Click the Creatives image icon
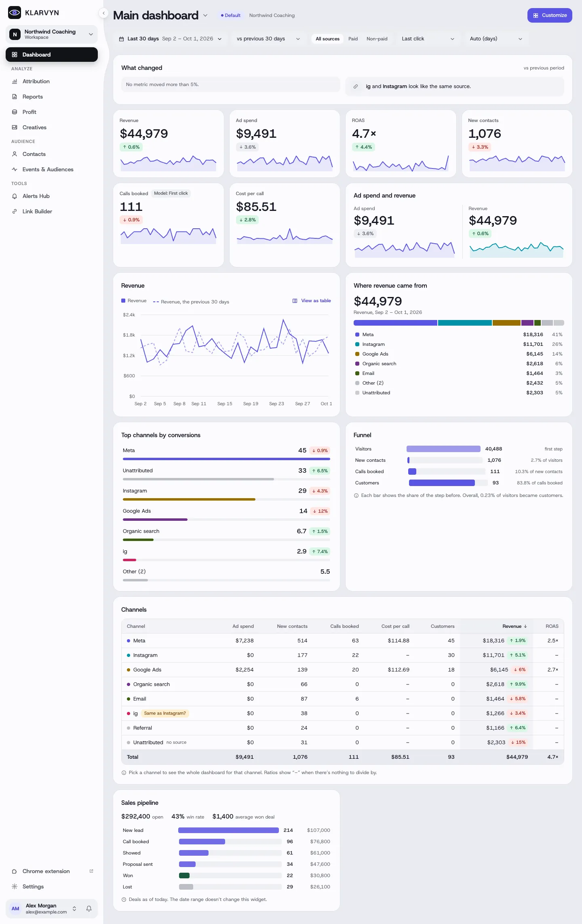The height and width of the screenshot is (924, 582). click(15, 127)
